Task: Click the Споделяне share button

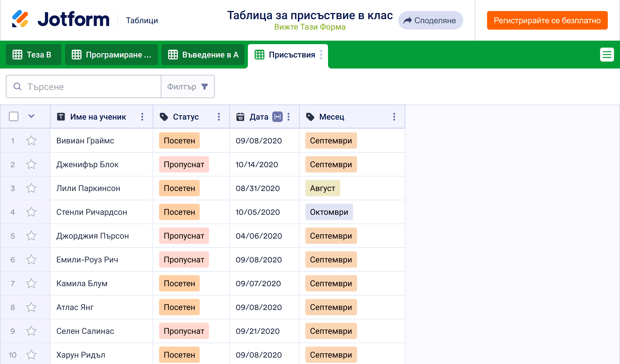Action: click(x=430, y=20)
